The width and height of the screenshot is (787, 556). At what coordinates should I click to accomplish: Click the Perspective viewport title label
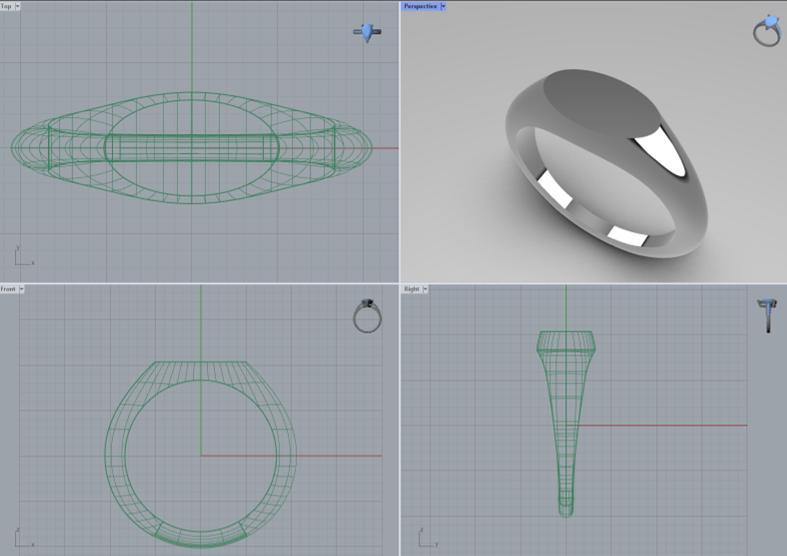[420, 6]
